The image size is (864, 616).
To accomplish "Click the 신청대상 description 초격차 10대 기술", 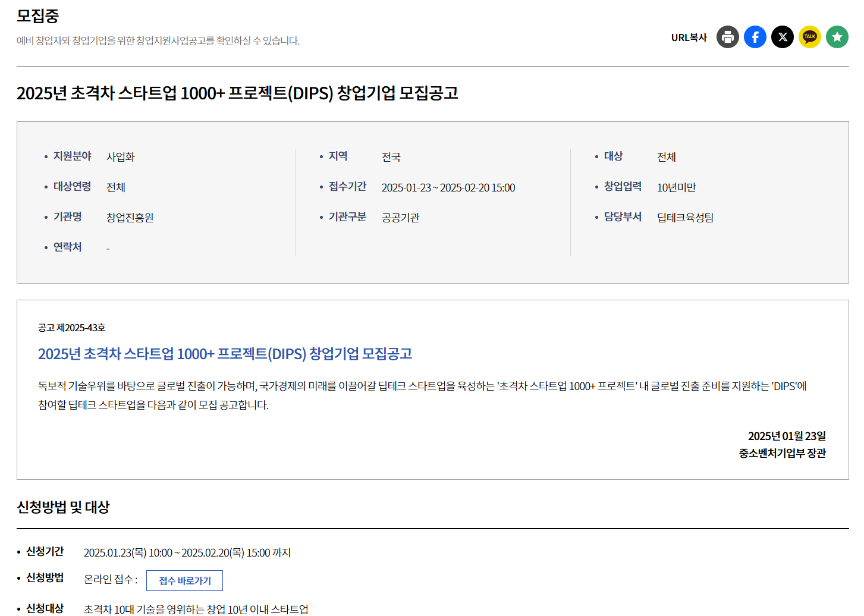I will pos(196,609).
